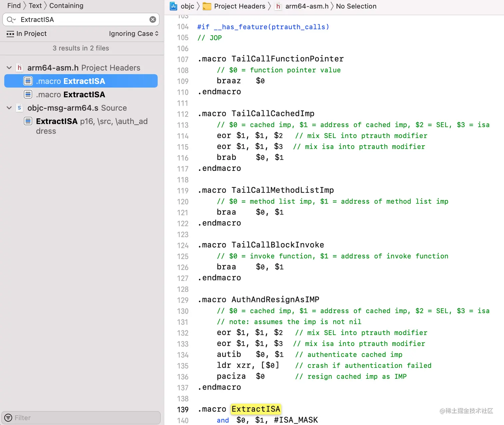Select the Containing breadcrumb
This screenshot has height=425, width=504.
click(66, 6)
